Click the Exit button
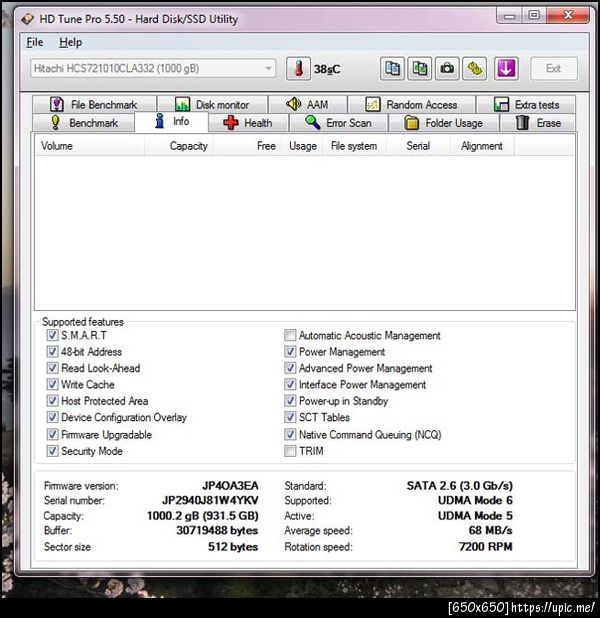600x618 pixels. point(554,69)
